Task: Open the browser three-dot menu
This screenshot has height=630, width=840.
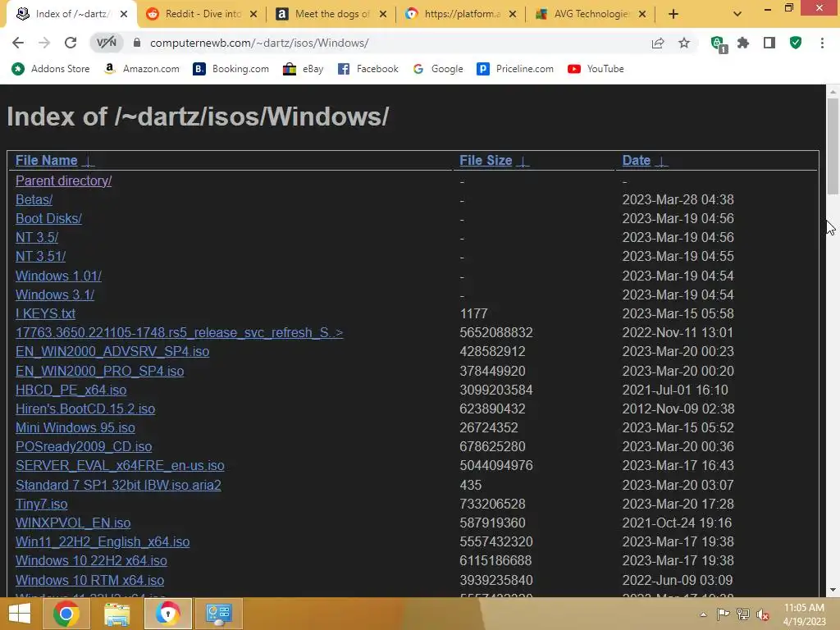Action: pos(822,43)
